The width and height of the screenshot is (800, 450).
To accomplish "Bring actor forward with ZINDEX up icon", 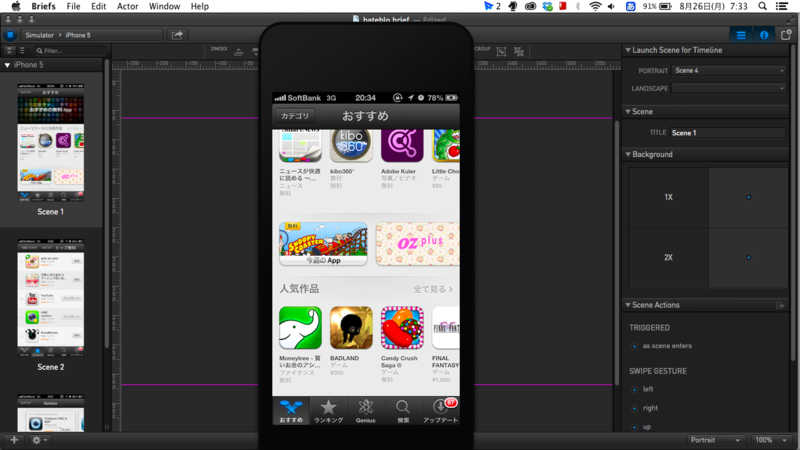I will (x=238, y=51).
